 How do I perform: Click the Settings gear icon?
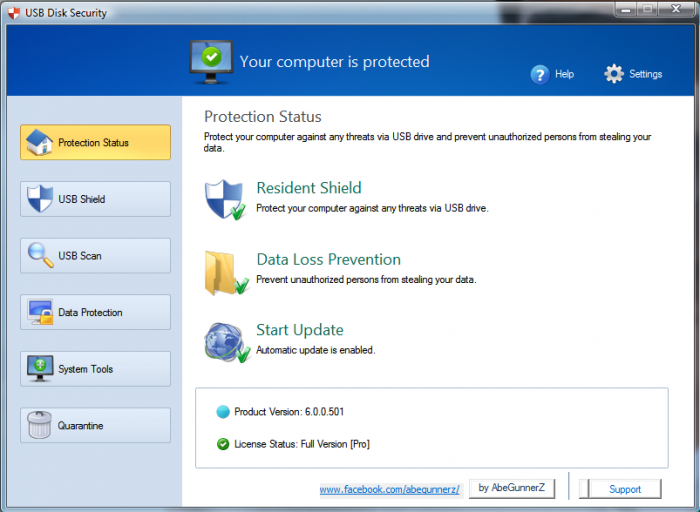pyautogui.click(x=614, y=74)
